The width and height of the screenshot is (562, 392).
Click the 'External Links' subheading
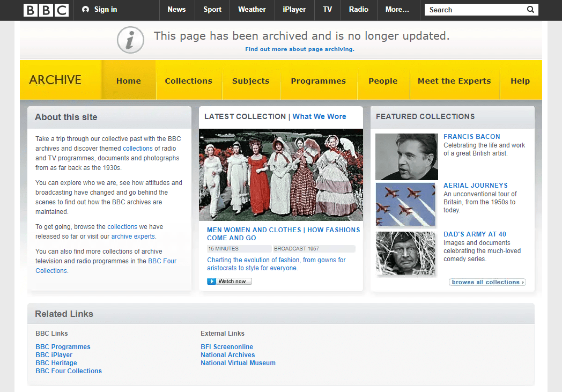223,333
